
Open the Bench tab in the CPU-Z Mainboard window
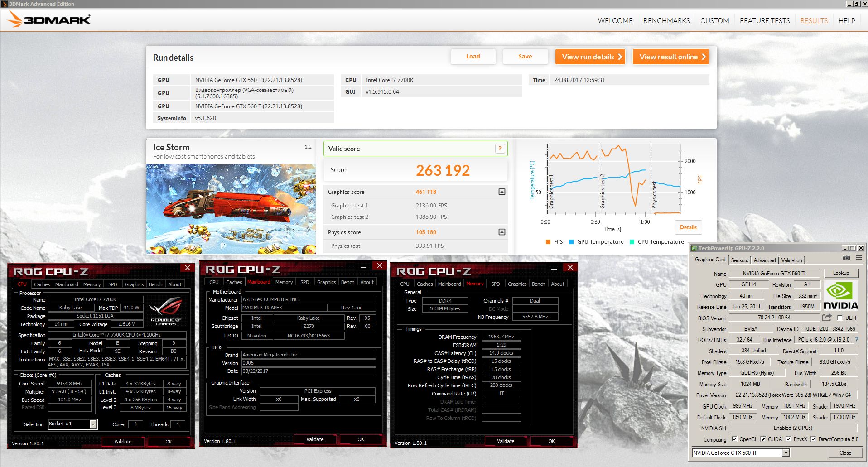(x=348, y=282)
